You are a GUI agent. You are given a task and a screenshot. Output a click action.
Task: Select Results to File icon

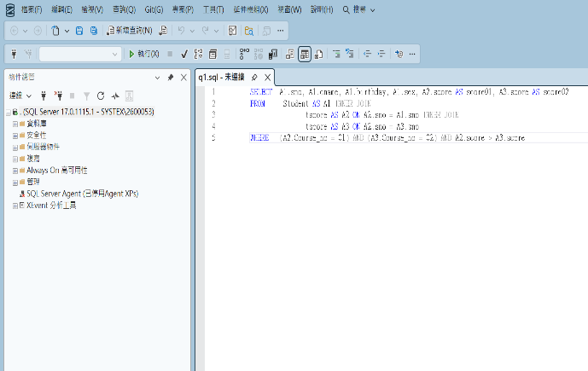pyautogui.click(x=319, y=55)
